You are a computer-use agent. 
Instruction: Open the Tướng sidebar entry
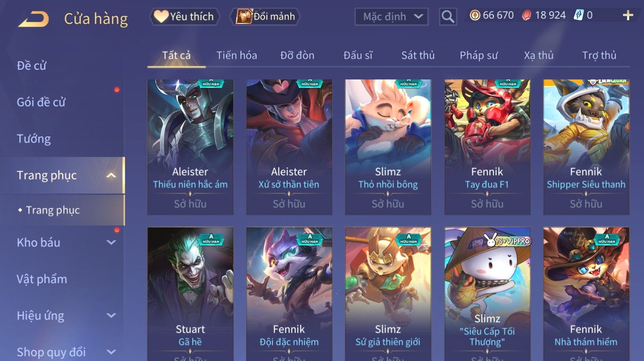pyautogui.click(x=34, y=139)
